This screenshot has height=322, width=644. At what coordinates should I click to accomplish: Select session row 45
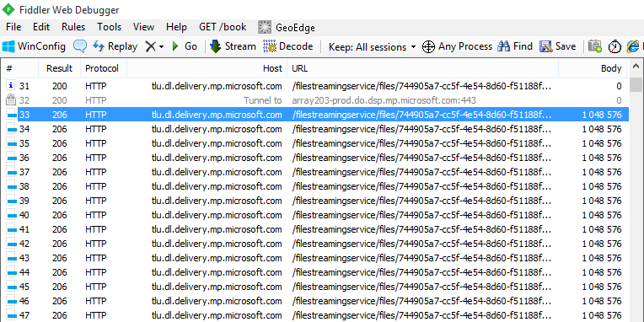click(314, 287)
